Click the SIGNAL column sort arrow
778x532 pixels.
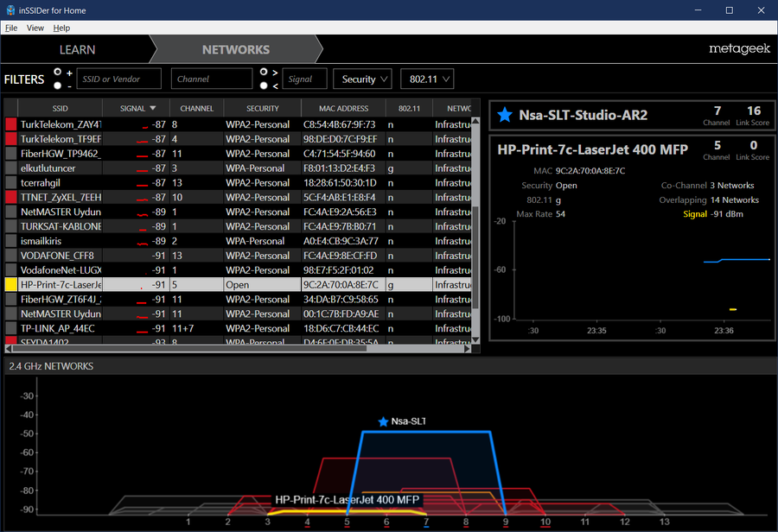point(153,108)
